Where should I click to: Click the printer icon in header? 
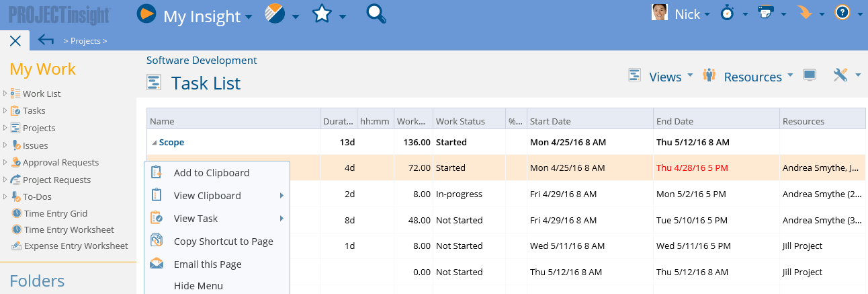pyautogui.click(x=766, y=13)
